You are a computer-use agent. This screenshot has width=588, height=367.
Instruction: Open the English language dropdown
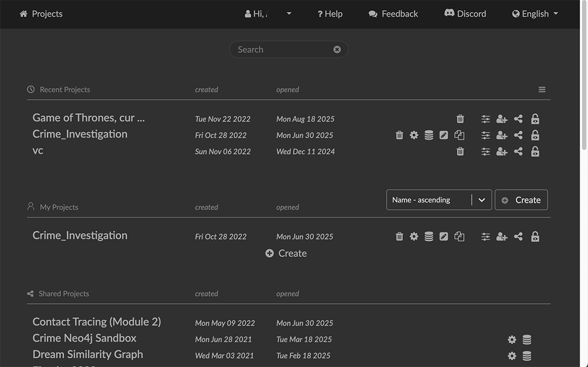535,14
